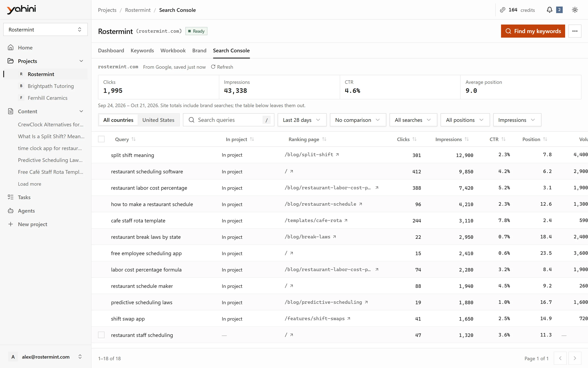Open the three-dot more options menu
588x368 pixels.
[x=575, y=31]
